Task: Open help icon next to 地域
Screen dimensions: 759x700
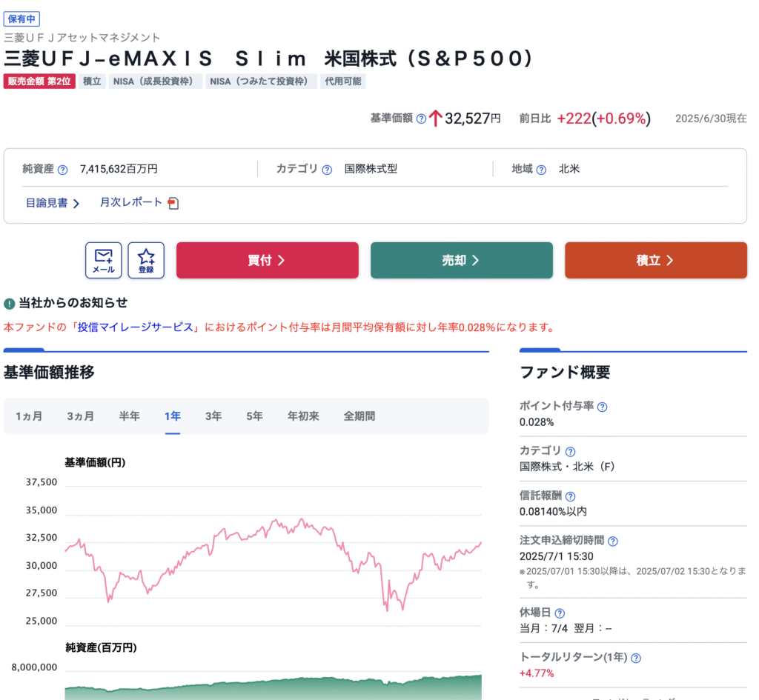Action: (x=541, y=170)
